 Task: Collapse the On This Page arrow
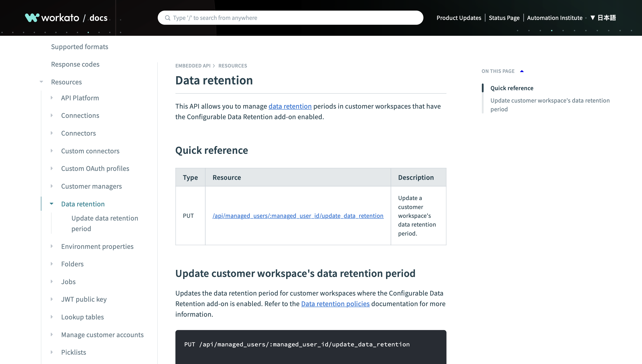pos(522,71)
